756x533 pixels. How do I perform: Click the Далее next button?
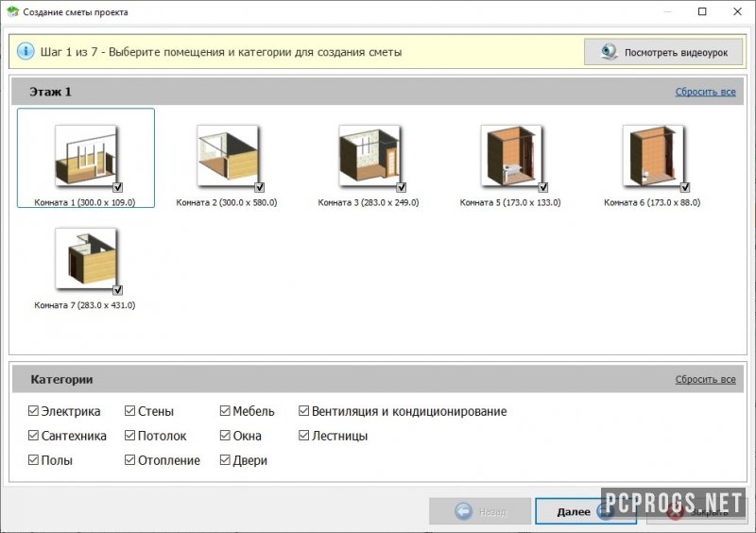click(x=585, y=511)
